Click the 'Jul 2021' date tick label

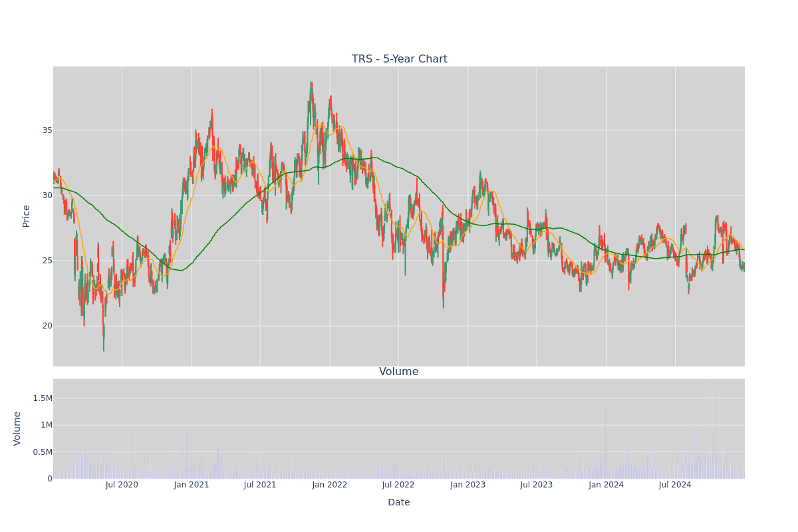coord(260,485)
